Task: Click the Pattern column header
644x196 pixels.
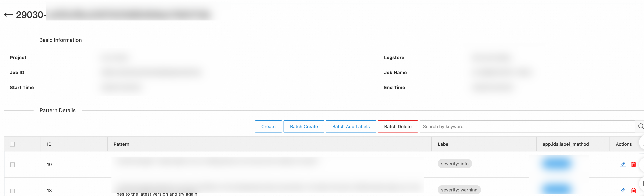Action: (x=121, y=144)
